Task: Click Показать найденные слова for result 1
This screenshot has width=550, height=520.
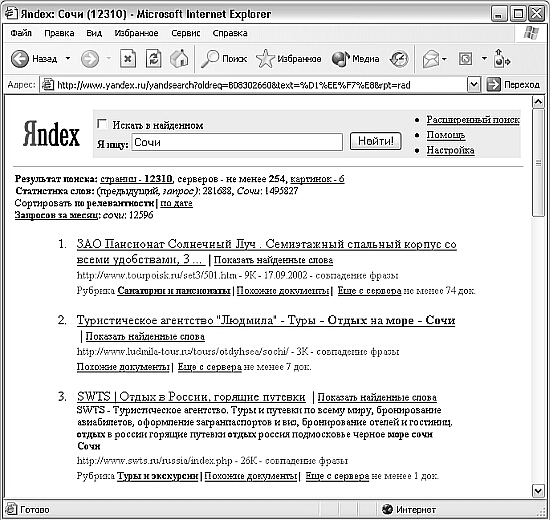Action: (x=273, y=260)
